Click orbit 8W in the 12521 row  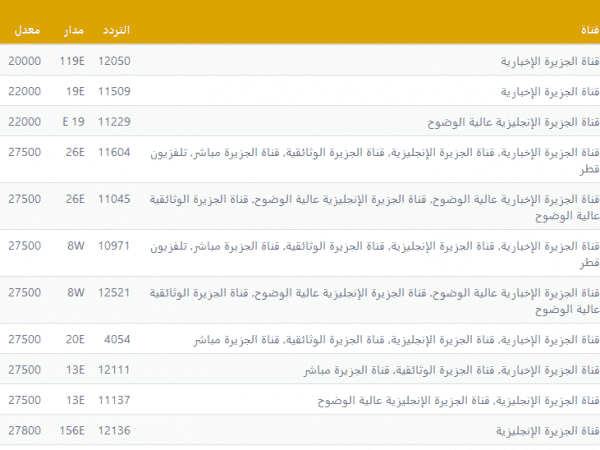[x=76, y=293]
